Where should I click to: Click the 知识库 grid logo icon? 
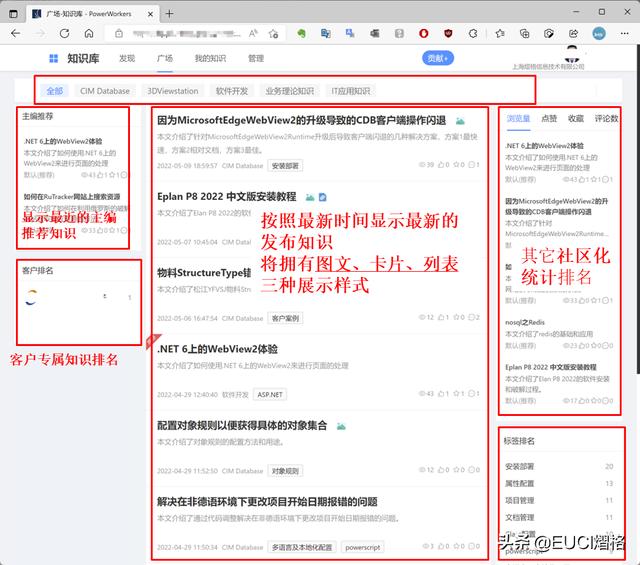click(x=53, y=58)
